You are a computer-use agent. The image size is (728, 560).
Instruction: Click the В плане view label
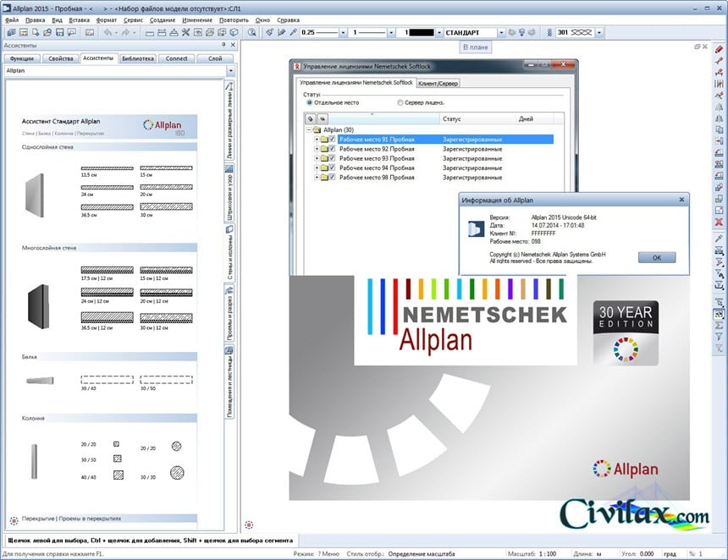[x=475, y=47]
